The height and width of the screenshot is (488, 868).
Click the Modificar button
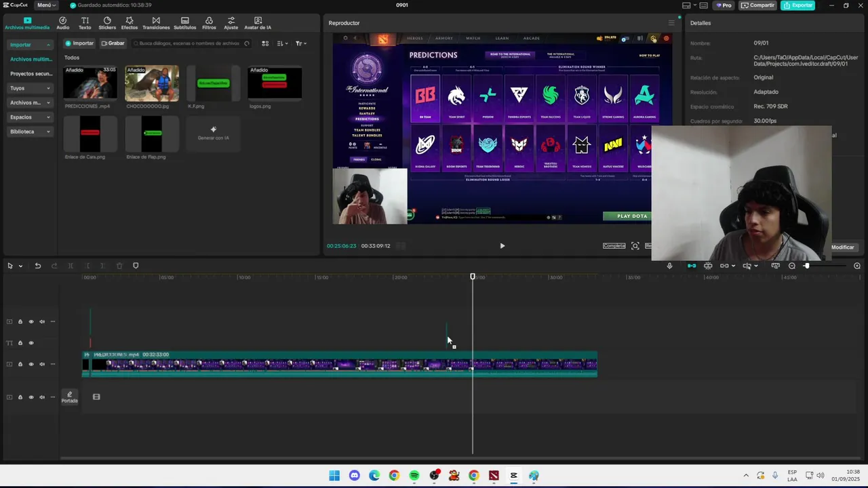coord(842,247)
